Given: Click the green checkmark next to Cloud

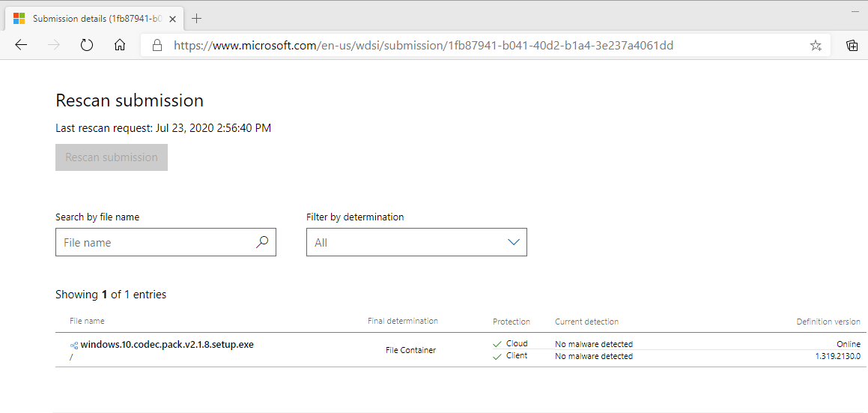Looking at the screenshot, I should [497, 344].
